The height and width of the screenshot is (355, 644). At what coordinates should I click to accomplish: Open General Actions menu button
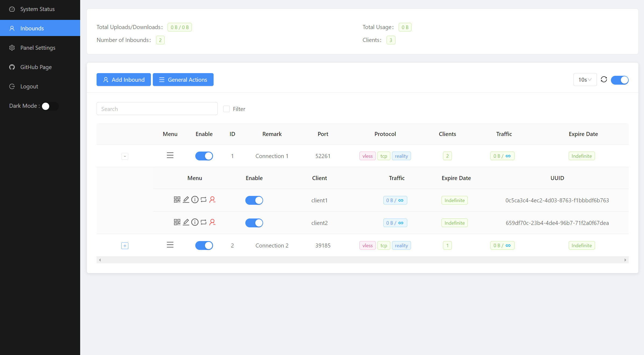(183, 80)
